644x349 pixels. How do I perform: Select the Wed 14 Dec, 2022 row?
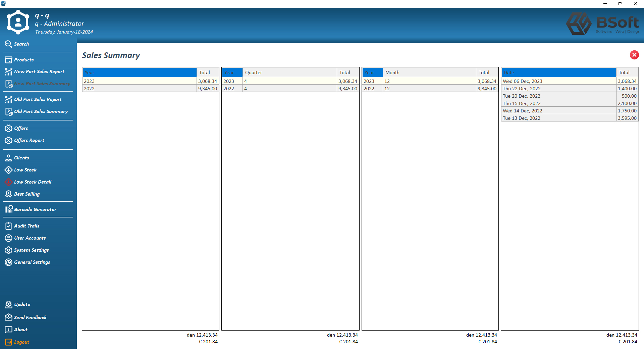point(570,111)
